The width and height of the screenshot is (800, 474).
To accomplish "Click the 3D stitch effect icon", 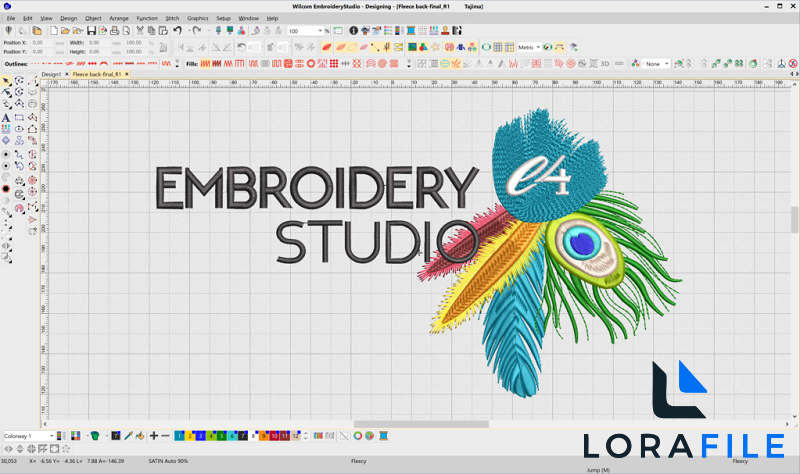I will [x=605, y=64].
